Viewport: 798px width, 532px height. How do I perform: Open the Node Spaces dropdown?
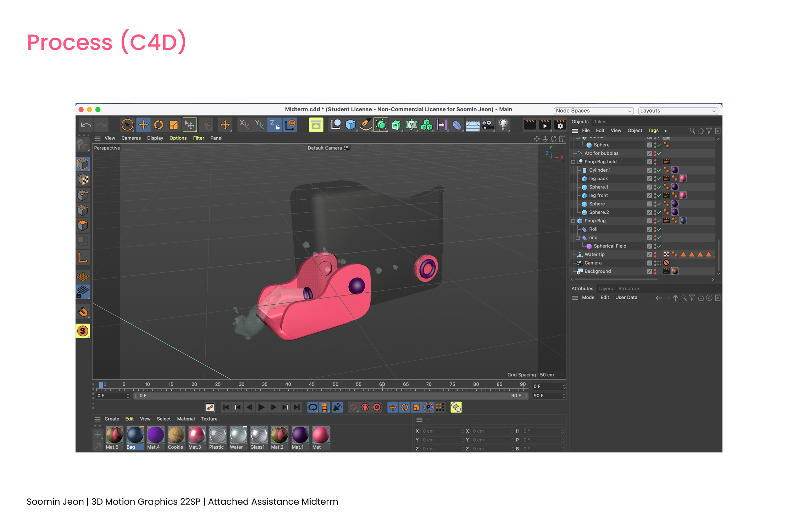593,111
